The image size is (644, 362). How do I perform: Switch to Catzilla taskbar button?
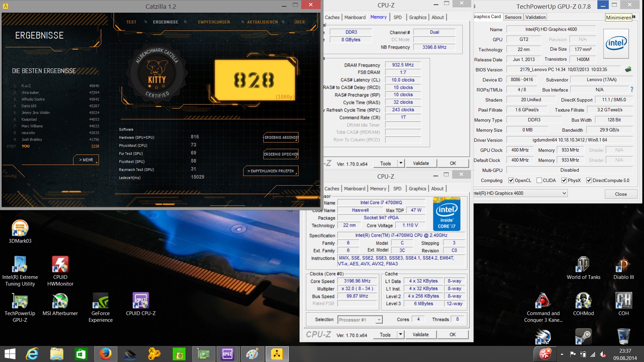[277, 354]
